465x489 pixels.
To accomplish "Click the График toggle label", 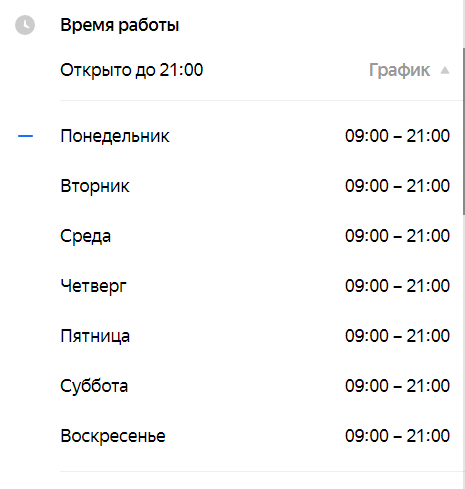I will pos(399,70).
